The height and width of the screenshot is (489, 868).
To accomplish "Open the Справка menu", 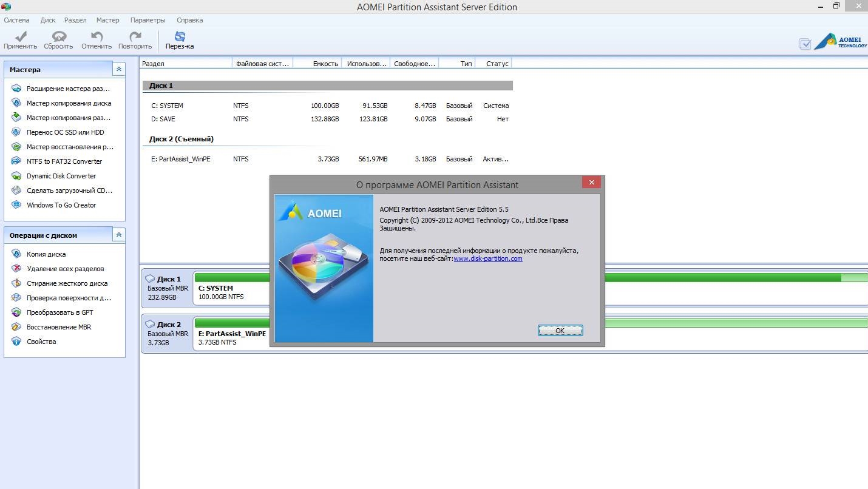I will click(189, 20).
